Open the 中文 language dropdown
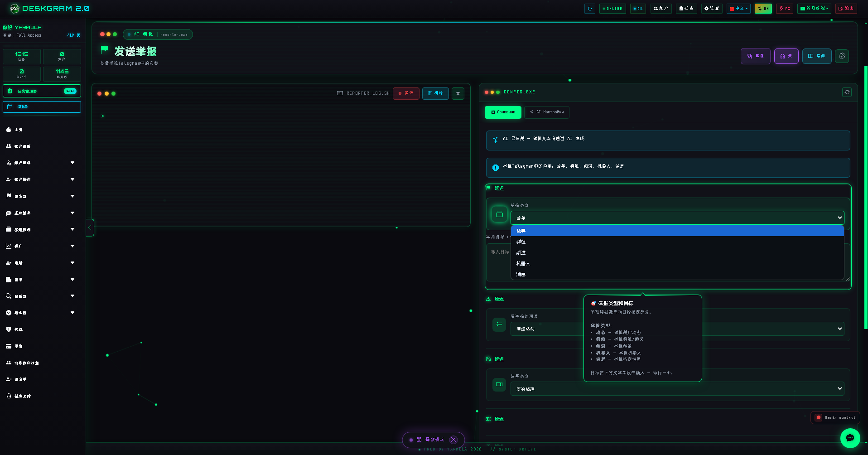The height and width of the screenshot is (455, 868). click(x=738, y=9)
